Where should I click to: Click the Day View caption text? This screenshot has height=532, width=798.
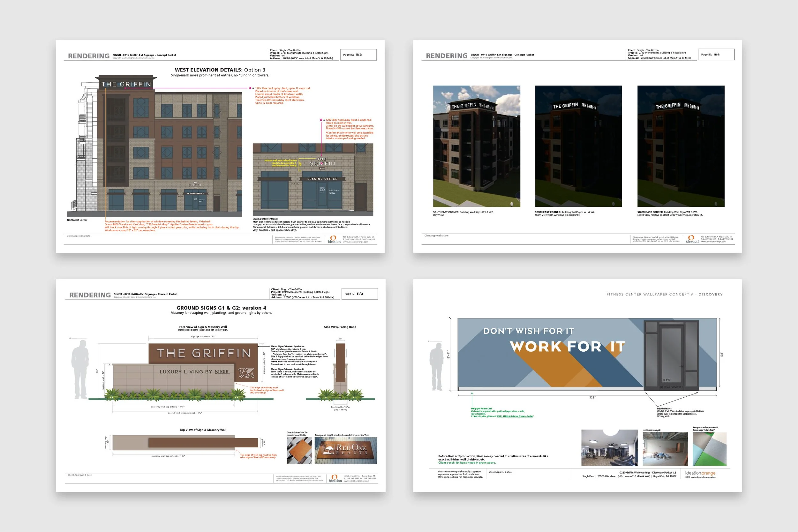(x=463, y=214)
